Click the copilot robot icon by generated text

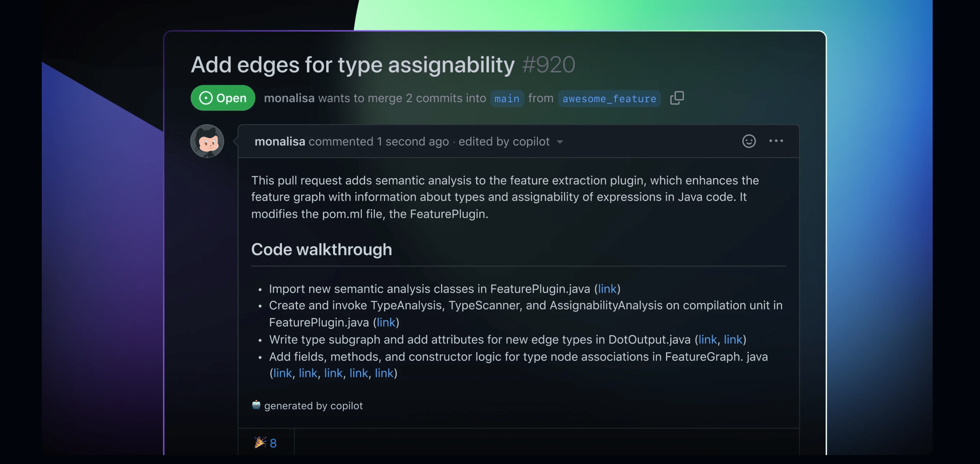pyautogui.click(x=256, y=405)
